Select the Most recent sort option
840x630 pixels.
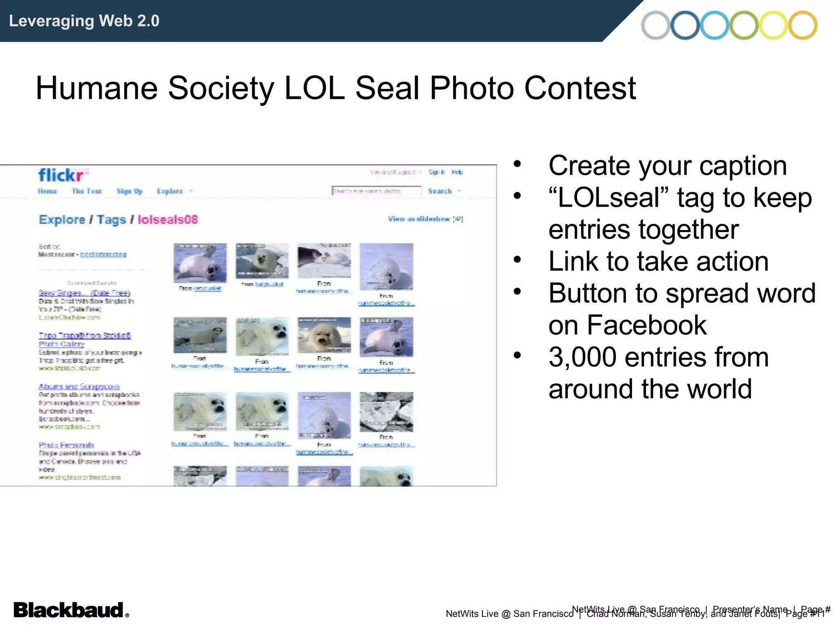[57, 255]
